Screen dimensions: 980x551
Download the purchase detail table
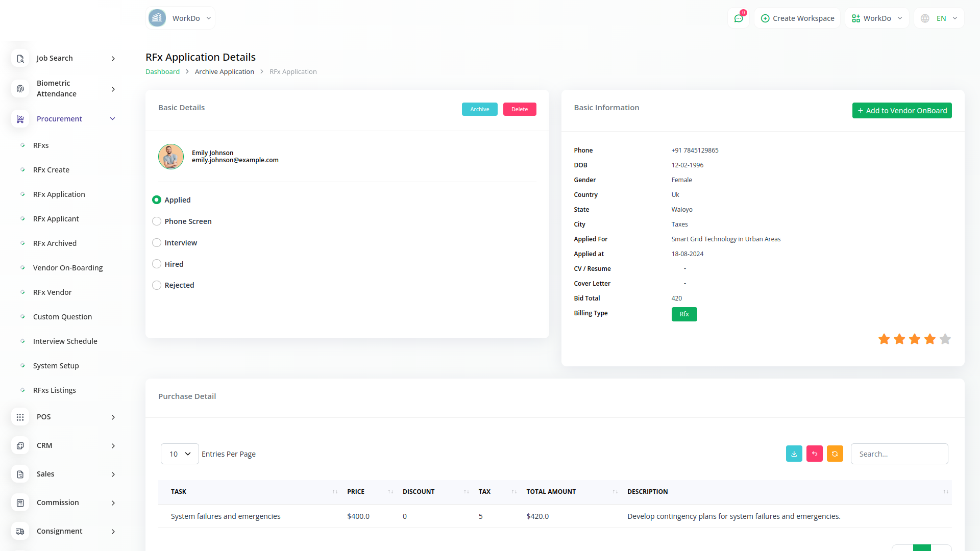(794, 454)
